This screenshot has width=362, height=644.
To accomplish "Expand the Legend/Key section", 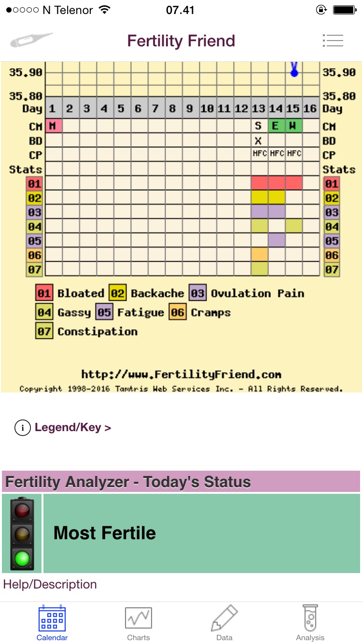I will click(x=73, y=428).
